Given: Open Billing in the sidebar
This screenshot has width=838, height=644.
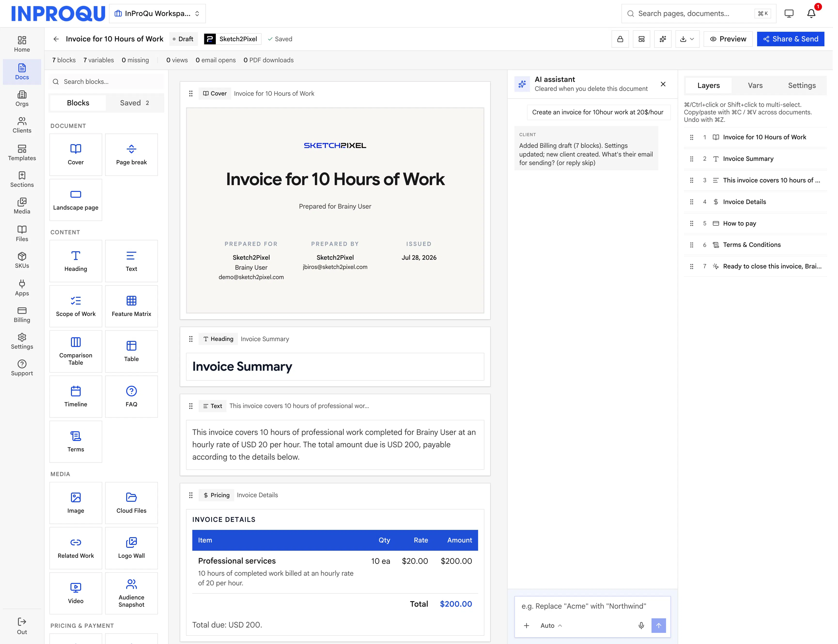Looking at the screenshot, I should pos(22,315).
